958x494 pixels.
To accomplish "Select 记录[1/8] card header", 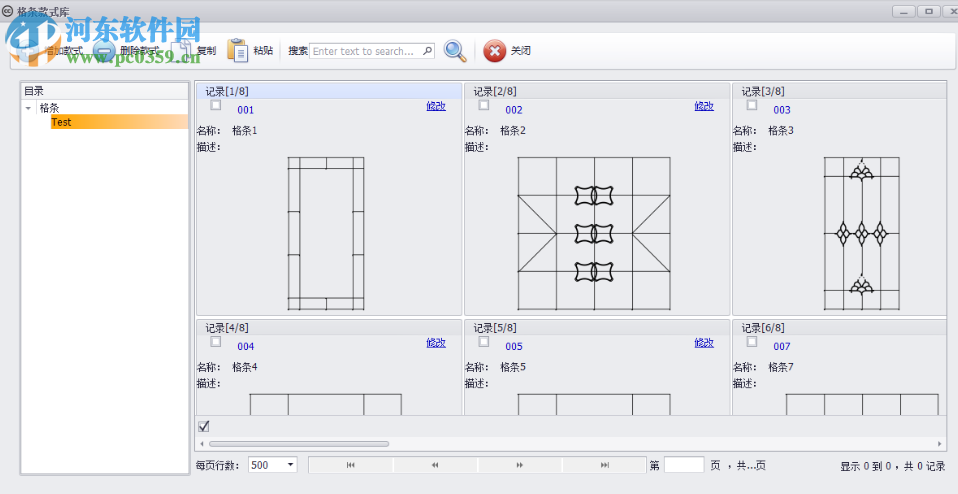I will (329, 92).
